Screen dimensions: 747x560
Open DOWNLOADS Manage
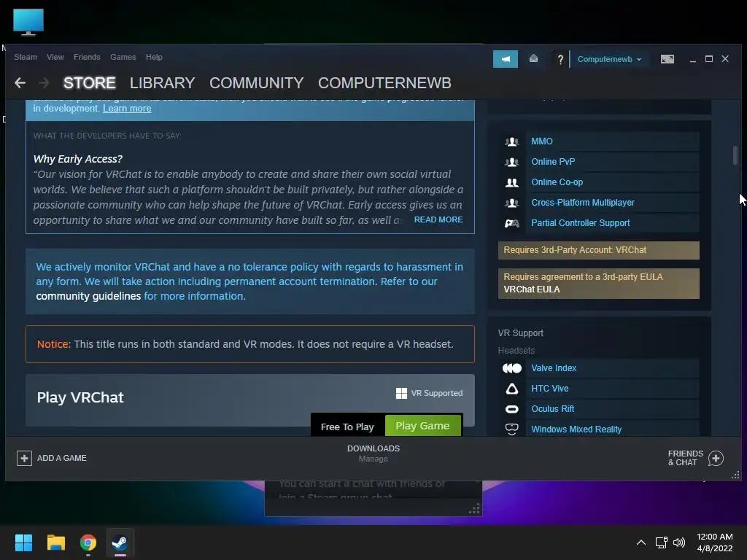(x=373, y=454)
